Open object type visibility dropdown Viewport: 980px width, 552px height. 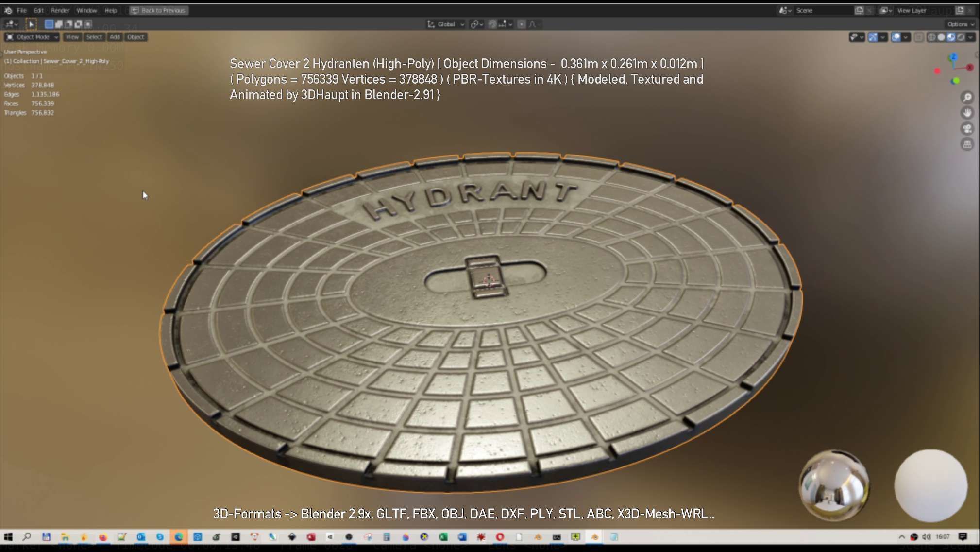click(x=857, y=37)
